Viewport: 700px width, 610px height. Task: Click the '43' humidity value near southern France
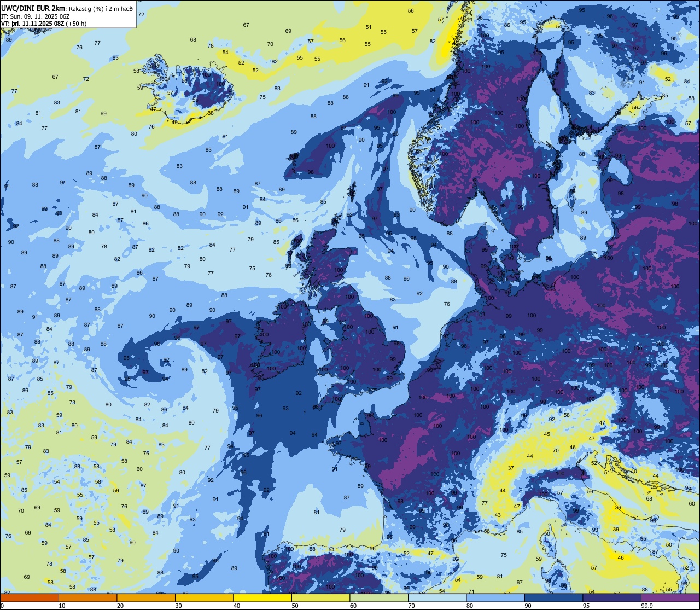pos(498,515)
